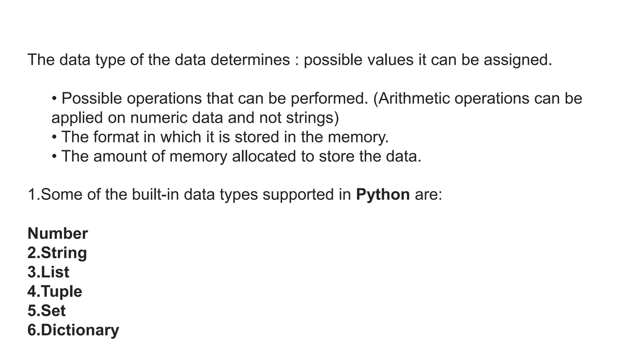
Task: Select the Number list item
Action: (x=58, y=233)
